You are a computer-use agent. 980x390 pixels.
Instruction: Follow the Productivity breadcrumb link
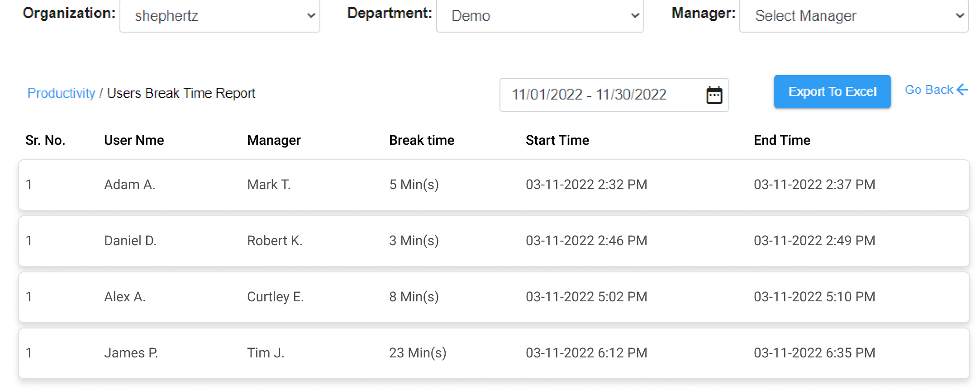(x=61, y=93)
